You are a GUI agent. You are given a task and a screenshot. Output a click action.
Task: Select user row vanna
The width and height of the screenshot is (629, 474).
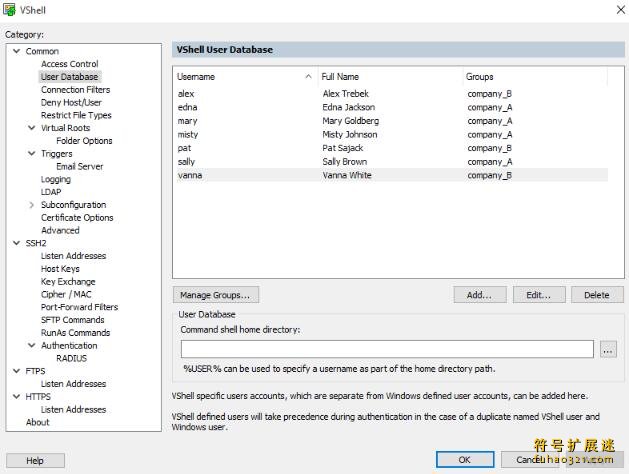391,175
